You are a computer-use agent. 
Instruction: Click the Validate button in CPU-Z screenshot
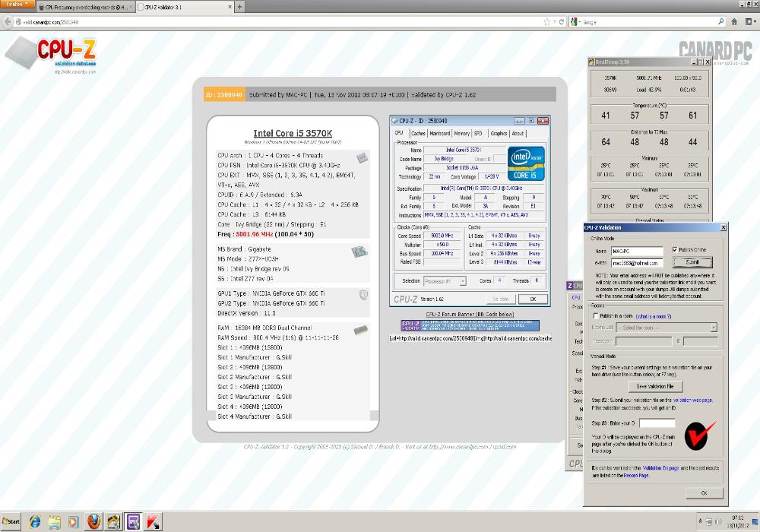[x=500, y=299]
